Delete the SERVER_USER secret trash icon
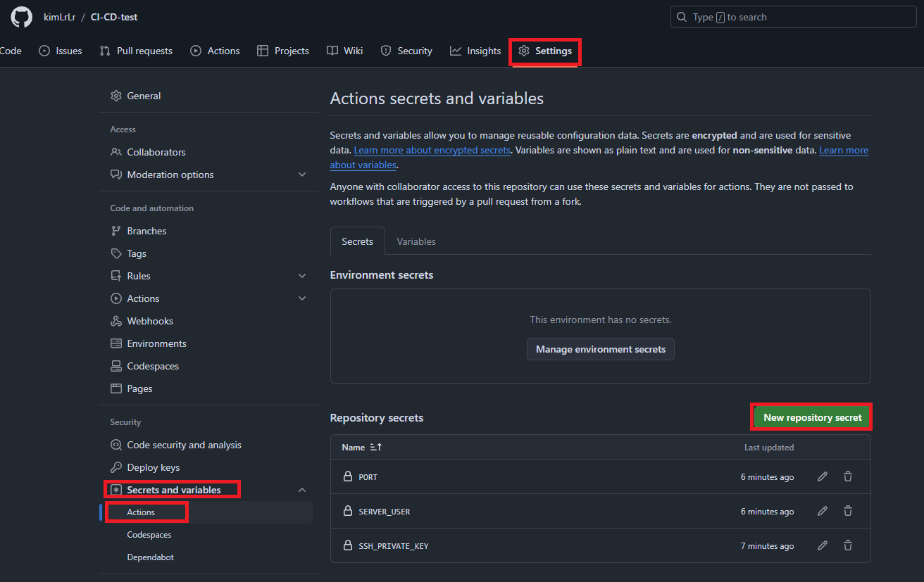This screenshot has width=924, height=582. tap(848, 511)
